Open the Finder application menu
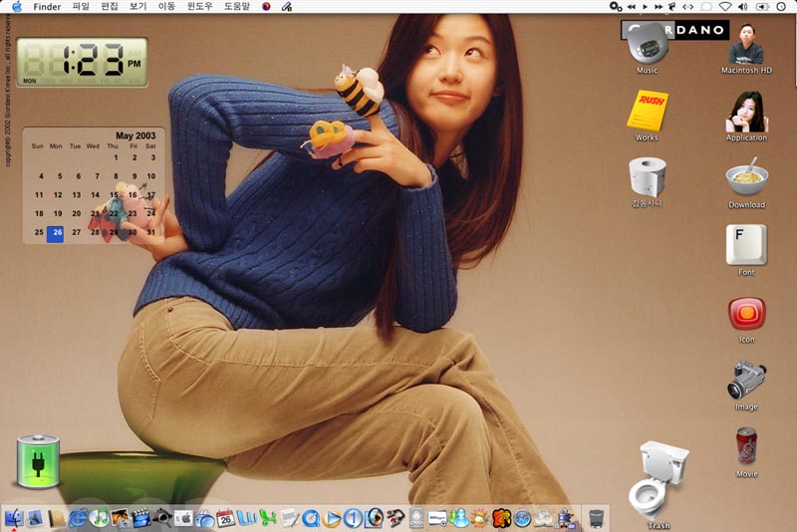This screenshot has height=532, width=797. coord(47,7)
